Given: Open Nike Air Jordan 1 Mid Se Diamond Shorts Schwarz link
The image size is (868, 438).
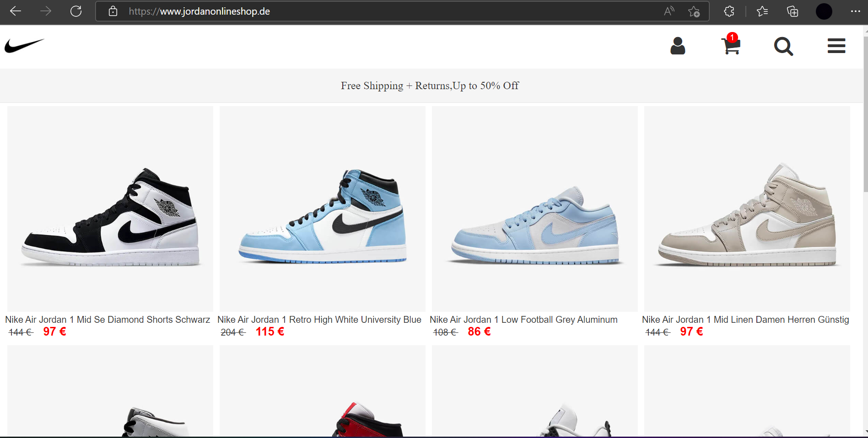Looking at the screenshot, I should (108, 320).
